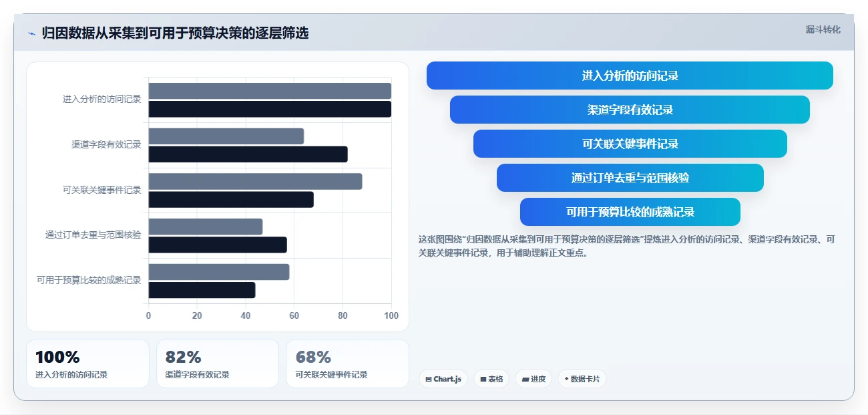Click the dark bar for 通过订单去重与范围核验
This screenshot has height=415, width=868.
(x=218, y=245)
